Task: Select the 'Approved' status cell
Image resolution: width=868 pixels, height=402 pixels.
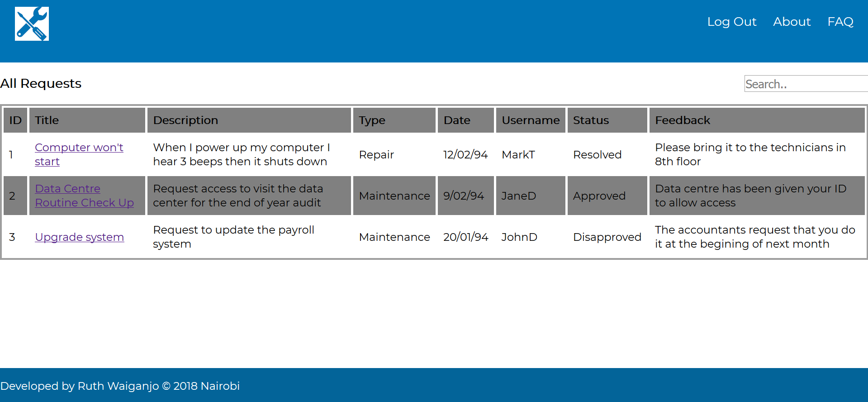Action: coord(607,196)
